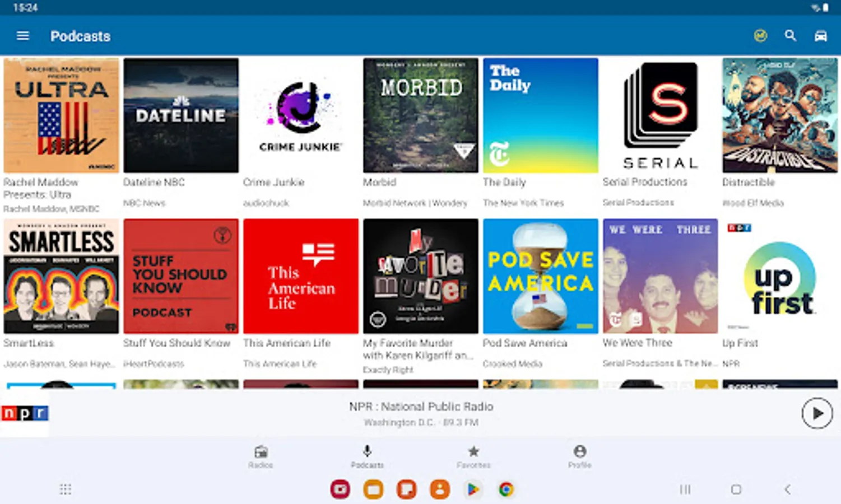Open the SmartLess cover artwork
Viewport: 841px width, 504px height.
[61, 276]
